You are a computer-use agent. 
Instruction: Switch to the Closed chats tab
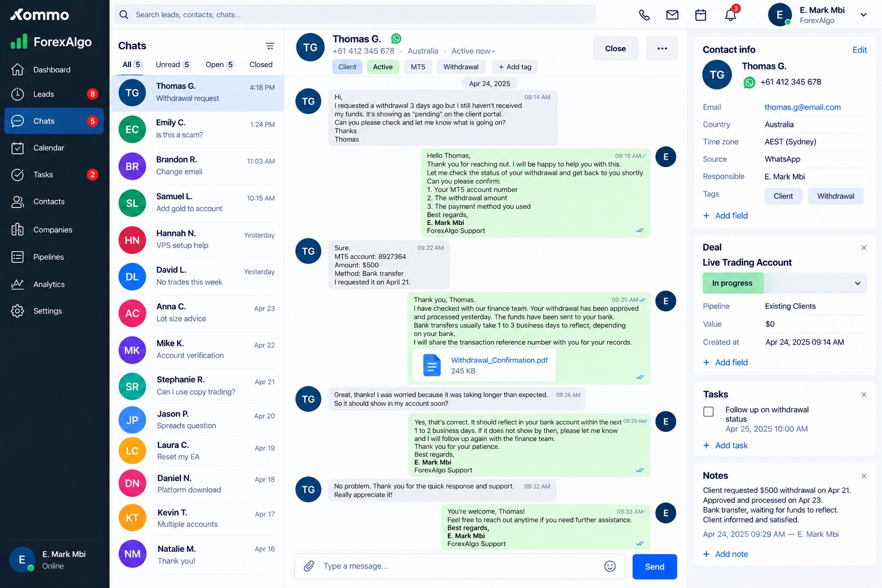pos(261,64)
